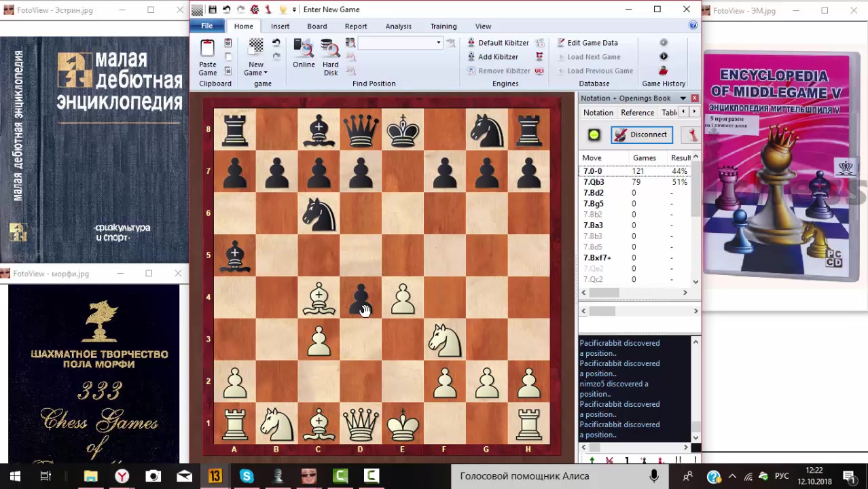Open the help question mark icon
The width and height of the screenshot is (868, 489).
pyautogui.click(x=693, y=26)
